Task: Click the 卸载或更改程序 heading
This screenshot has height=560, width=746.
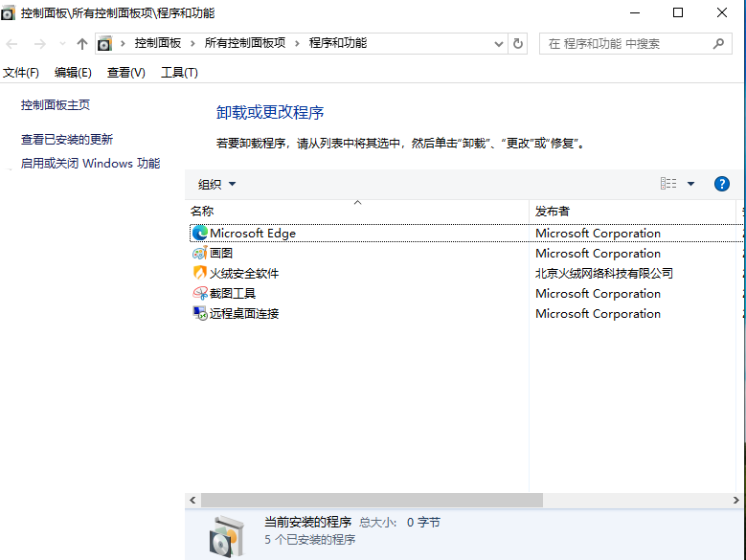Action: tap(270, 113)
